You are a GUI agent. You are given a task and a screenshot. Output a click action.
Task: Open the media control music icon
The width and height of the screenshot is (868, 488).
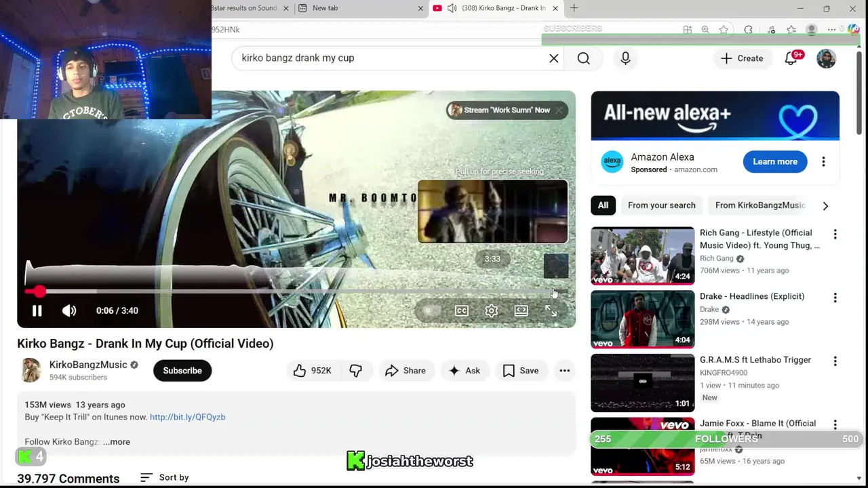click(772, 30)
